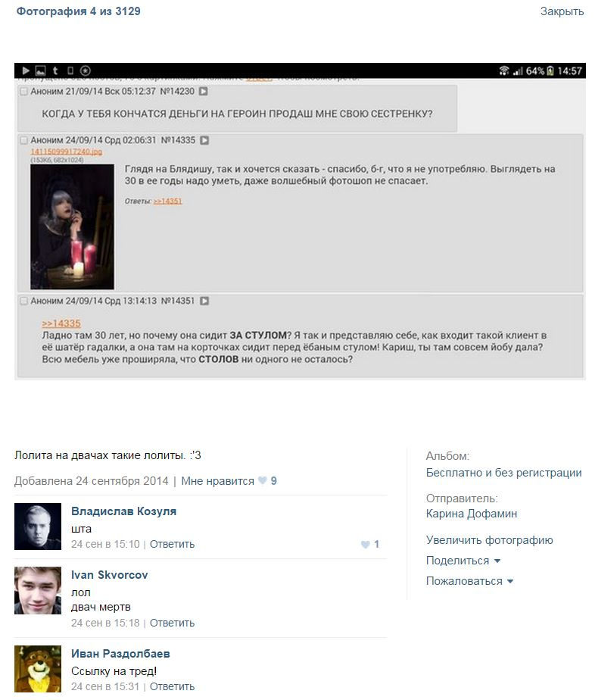Image resolution: width=595 pixels, height=700 pixels.
Task: Click the arrow icon beside post №14230
Action: pyautogui.click(x=203, y=91)
